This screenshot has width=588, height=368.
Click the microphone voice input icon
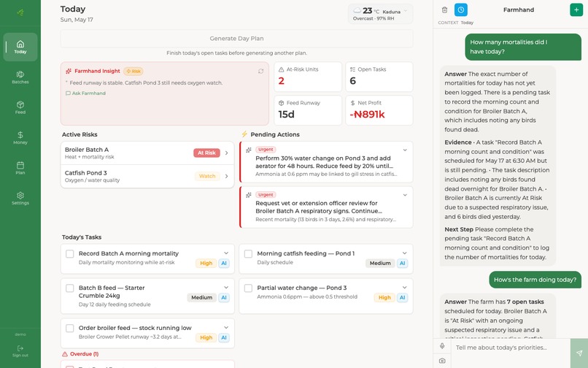442,346
